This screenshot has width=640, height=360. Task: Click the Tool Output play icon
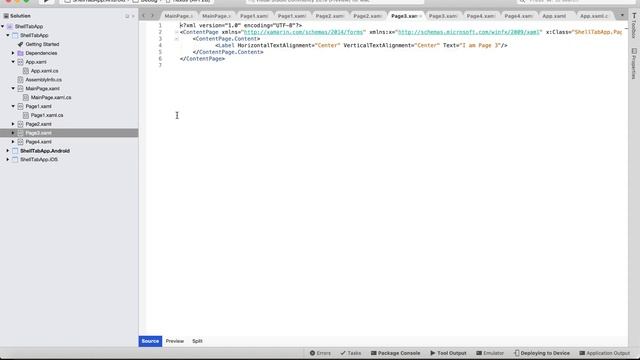click(433, 353)
